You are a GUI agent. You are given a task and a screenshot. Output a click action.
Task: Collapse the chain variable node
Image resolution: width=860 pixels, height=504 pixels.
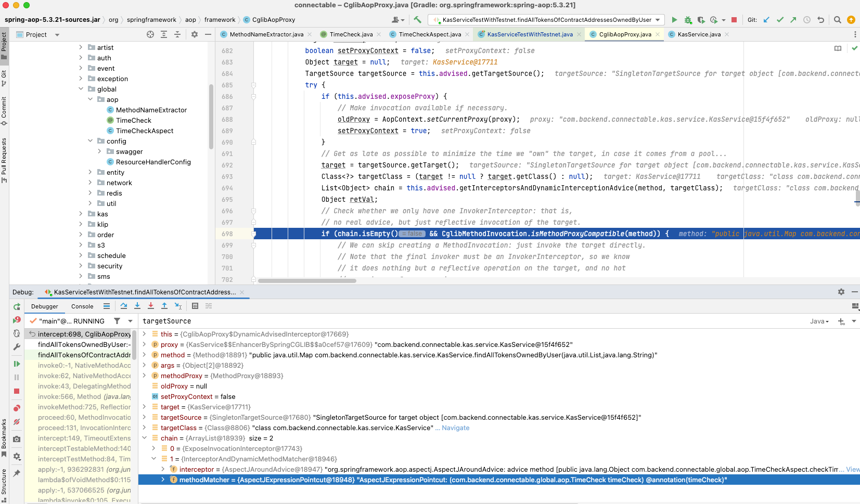coord(145,438)
